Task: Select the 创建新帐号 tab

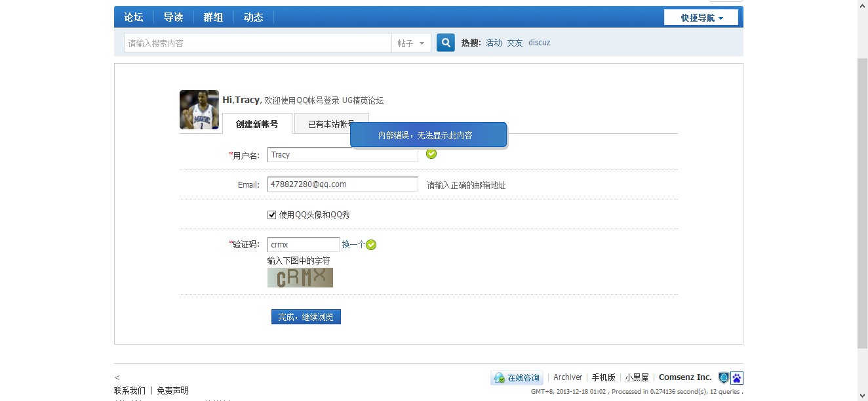Action: click(257, 124)
